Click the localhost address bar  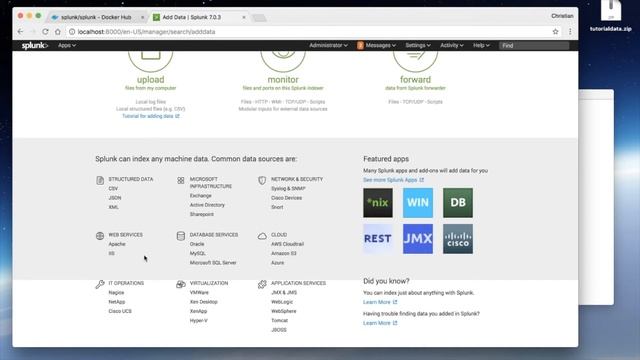coord(310,31)
